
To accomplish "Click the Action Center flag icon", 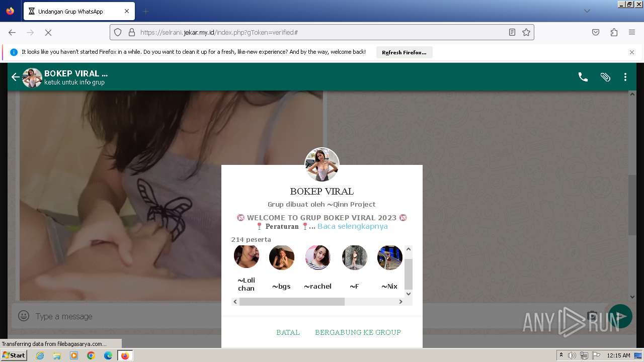I will 596,355.
